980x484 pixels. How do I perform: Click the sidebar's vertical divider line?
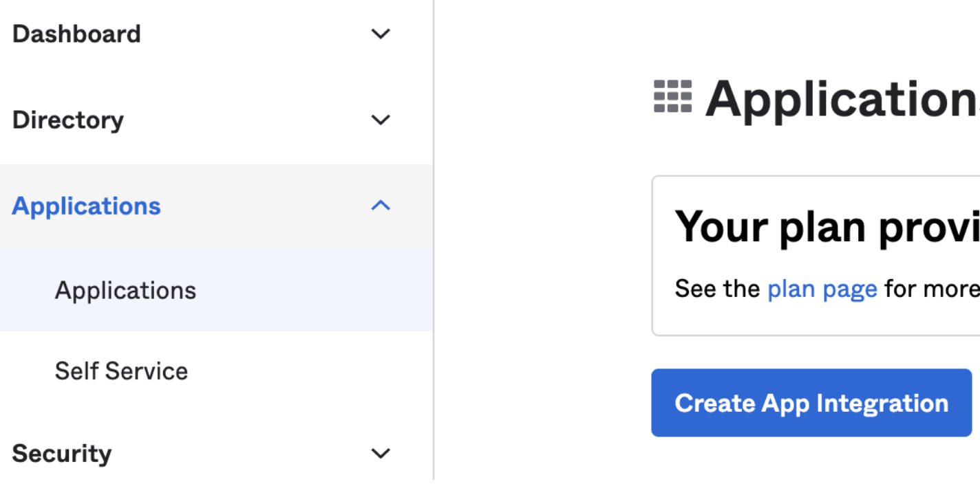coord(434,241)
